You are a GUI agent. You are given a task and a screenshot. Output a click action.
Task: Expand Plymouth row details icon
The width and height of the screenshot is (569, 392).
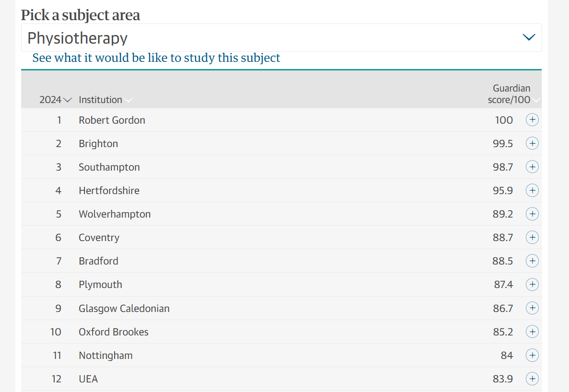pos(532,284)
